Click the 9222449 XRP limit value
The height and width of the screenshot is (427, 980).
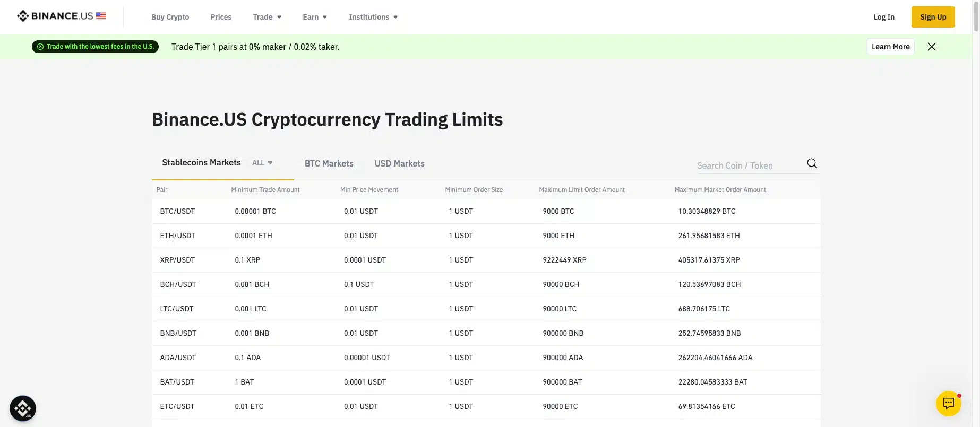pyautogui.click(x=564, y=260)
